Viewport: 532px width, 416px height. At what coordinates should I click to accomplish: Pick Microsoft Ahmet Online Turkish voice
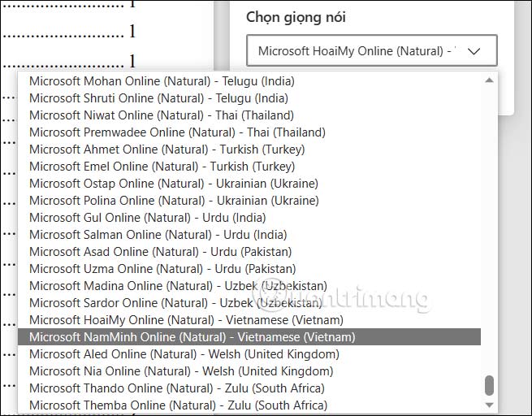pyautogui.click(x=249, y=149)
